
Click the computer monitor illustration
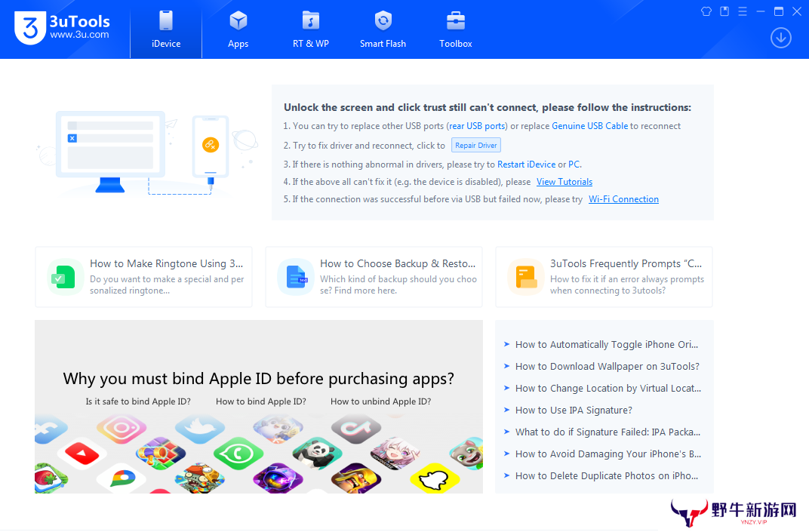tap(110, 151)
